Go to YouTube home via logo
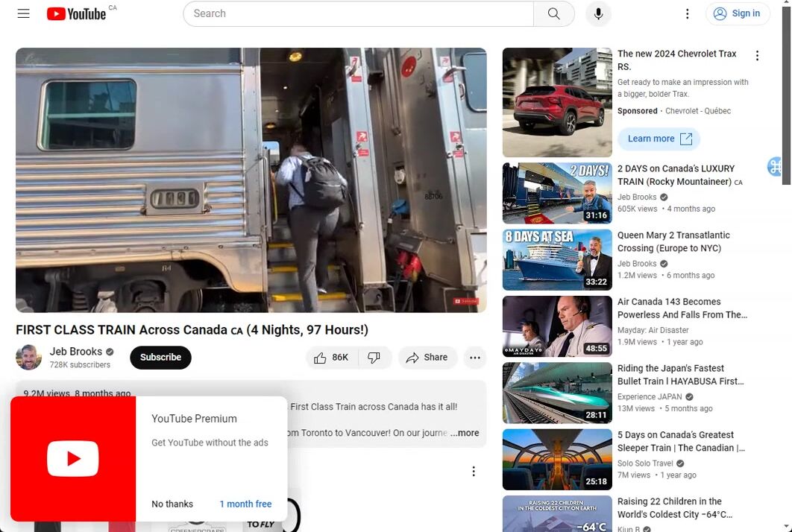 (x=76, y=13)
